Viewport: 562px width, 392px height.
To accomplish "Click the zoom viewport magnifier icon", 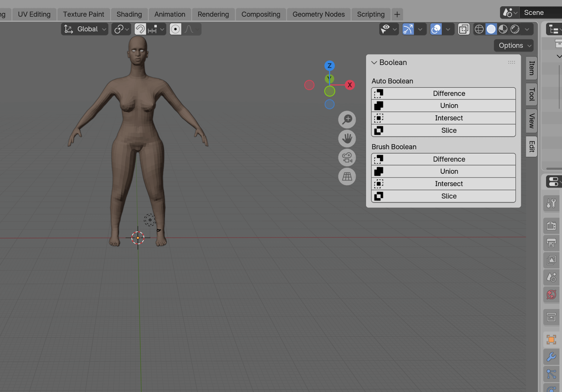I will 347,120.
